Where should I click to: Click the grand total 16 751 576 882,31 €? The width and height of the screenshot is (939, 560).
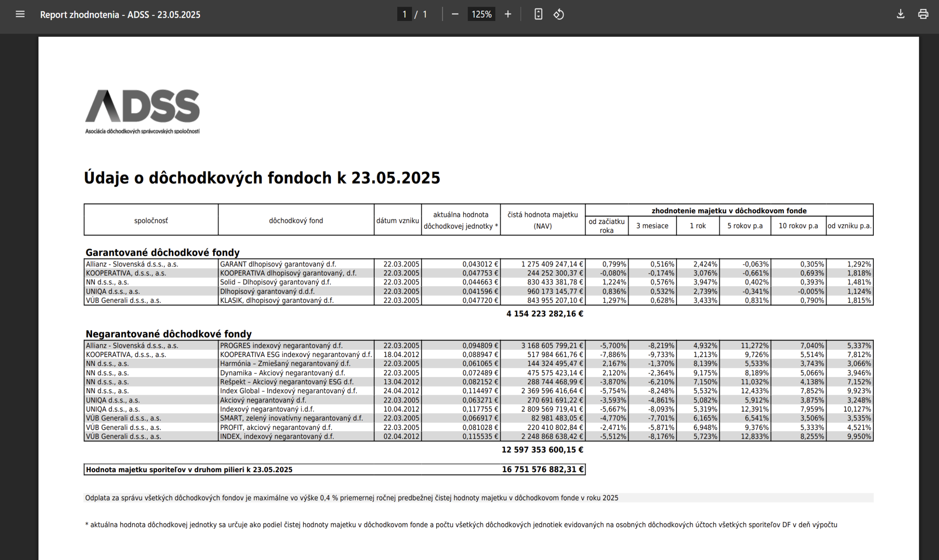(x=543, y=469)
